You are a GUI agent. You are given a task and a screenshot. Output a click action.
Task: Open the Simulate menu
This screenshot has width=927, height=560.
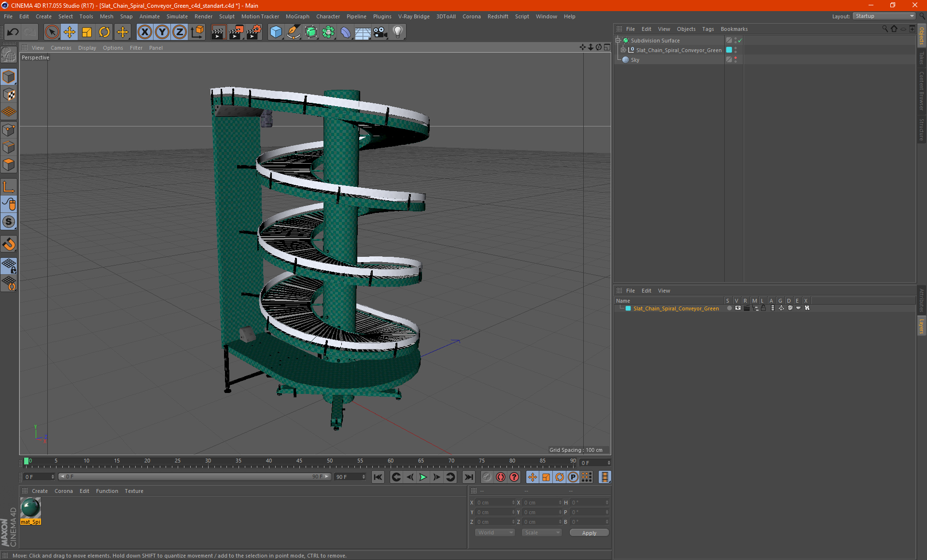click(177, 16)
